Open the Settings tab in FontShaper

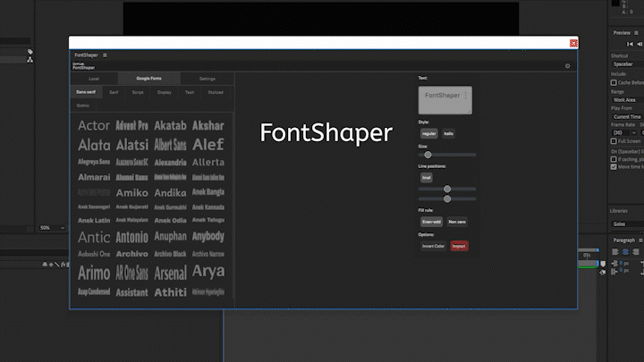point(207,80)
